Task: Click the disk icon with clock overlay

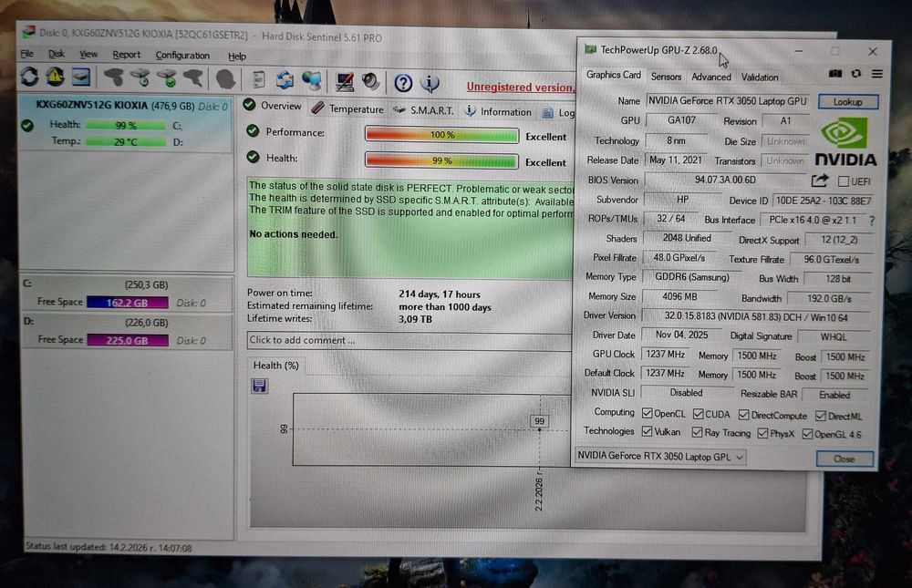Action: point(140,77)
